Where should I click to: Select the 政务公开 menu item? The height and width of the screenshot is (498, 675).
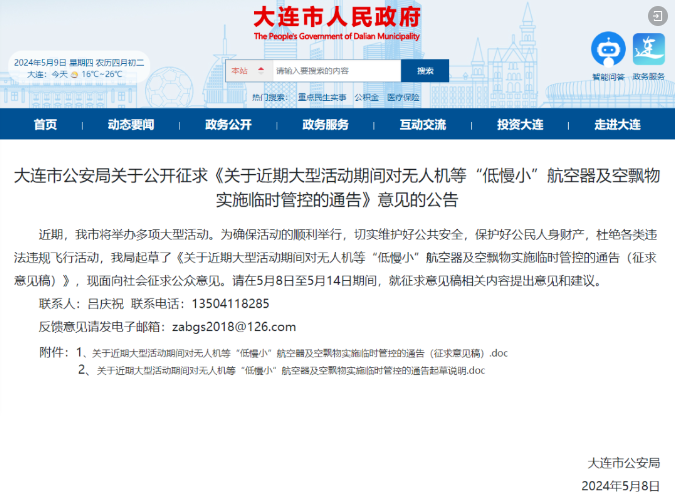228,125
